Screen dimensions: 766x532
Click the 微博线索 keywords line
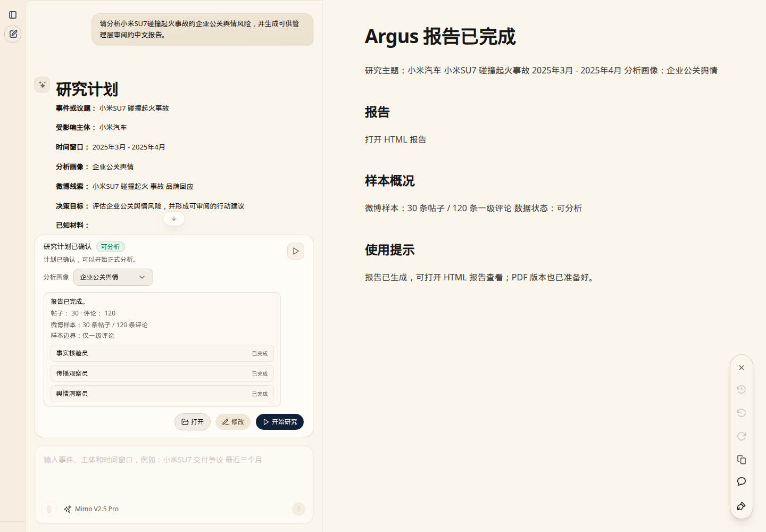point(124,187)
